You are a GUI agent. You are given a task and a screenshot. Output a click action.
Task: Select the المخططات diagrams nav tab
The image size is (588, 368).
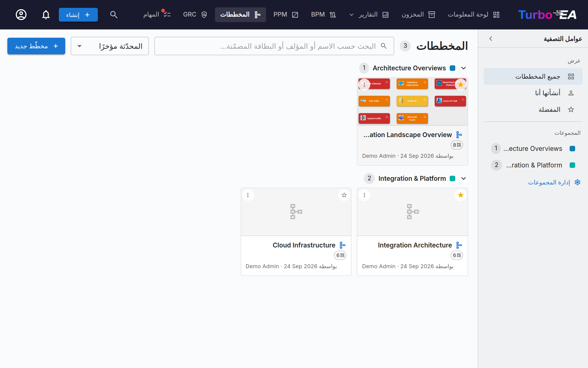pyautogui.click(x=240, y=14)
